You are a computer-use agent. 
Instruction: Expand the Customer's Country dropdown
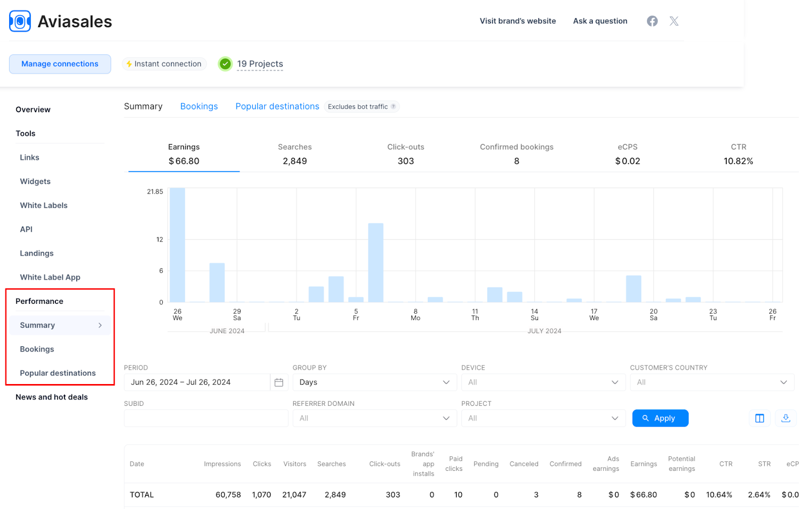(712, 383)
